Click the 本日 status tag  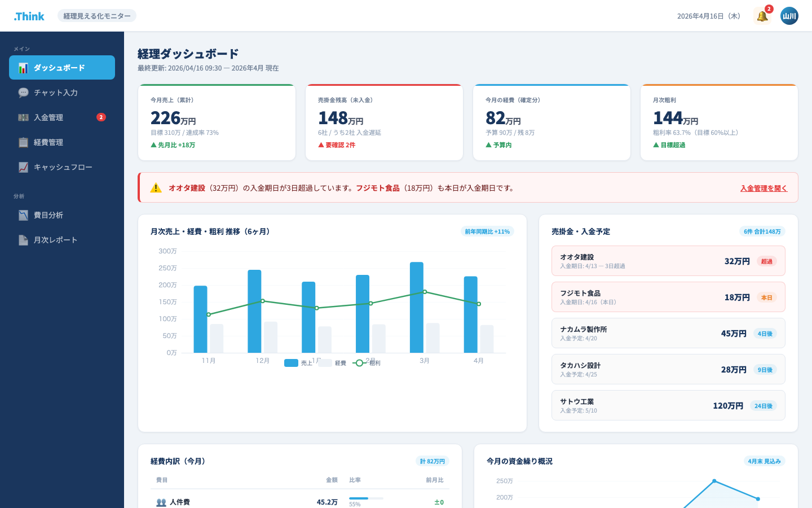(x=767, y=297)
